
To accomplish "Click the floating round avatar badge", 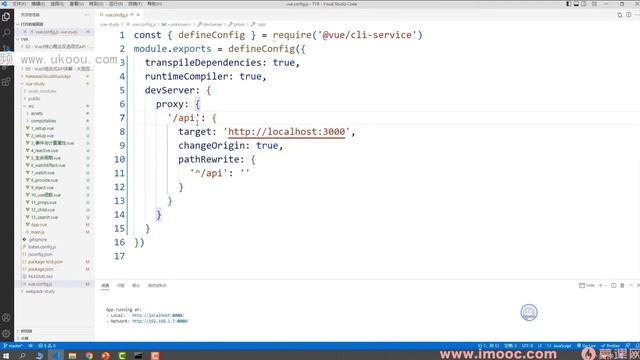I will coord(529,313).
